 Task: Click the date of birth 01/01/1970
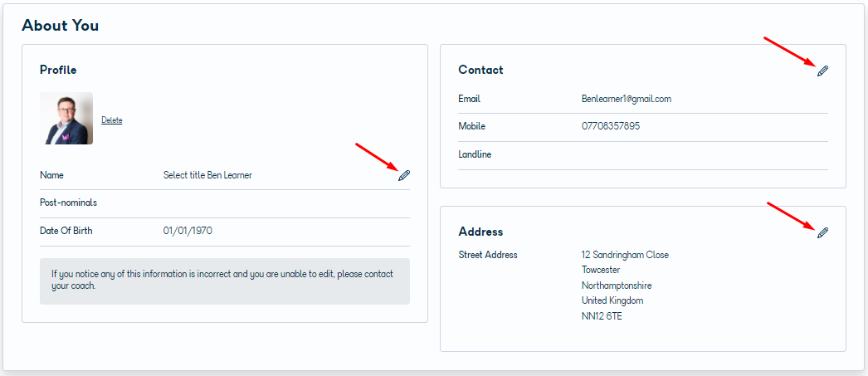click(x=188, y=231)
